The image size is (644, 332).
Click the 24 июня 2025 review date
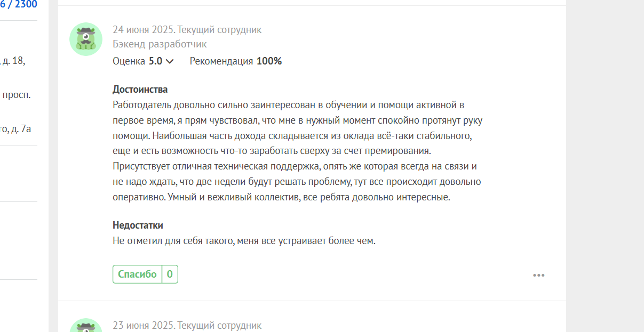pos(142,30)
